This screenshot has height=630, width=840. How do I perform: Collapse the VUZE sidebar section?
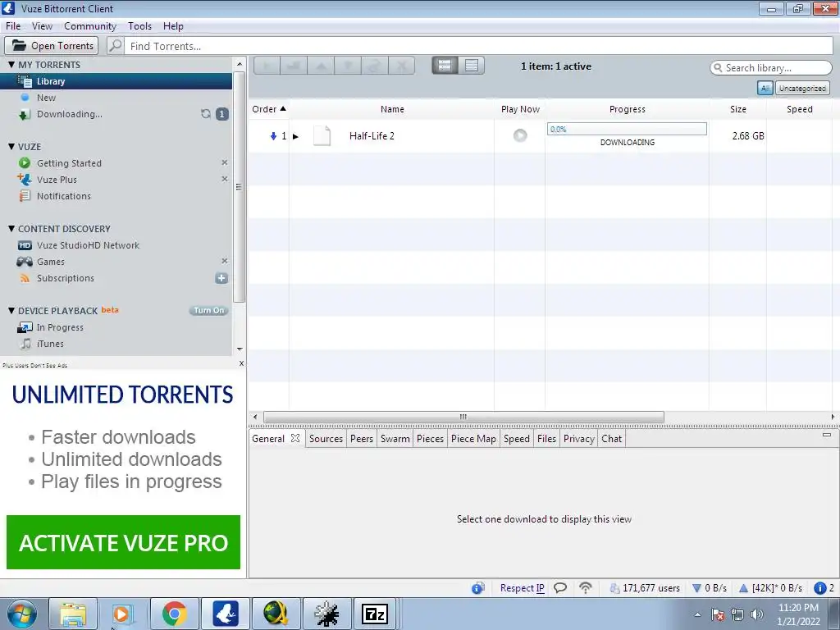(11, 146)
